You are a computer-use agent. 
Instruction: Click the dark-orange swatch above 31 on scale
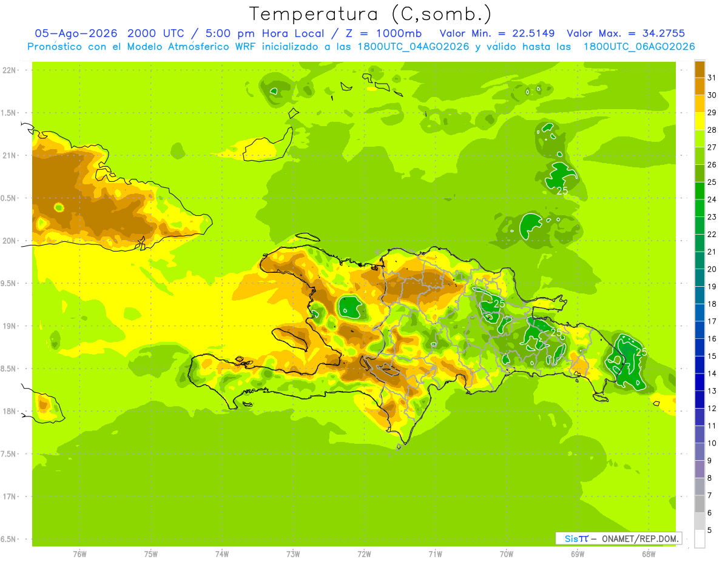[x=699, y=69]
